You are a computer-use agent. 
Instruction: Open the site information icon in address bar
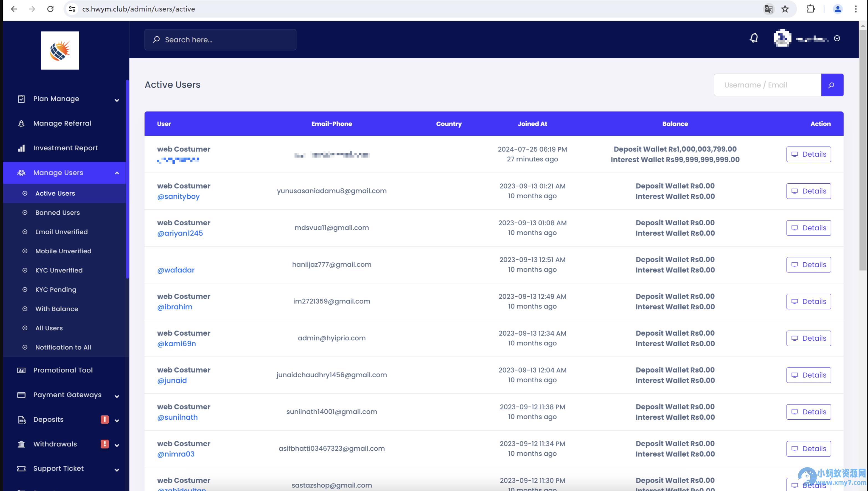click(72, 9)
